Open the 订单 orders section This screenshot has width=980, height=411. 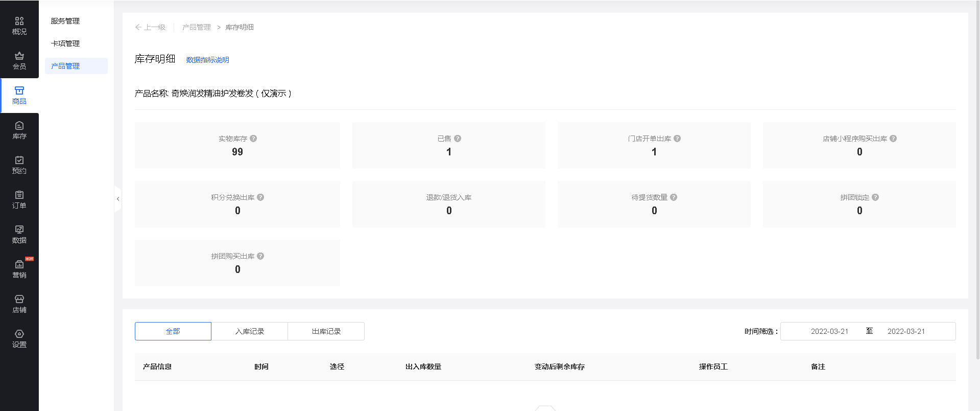point(19,200)
